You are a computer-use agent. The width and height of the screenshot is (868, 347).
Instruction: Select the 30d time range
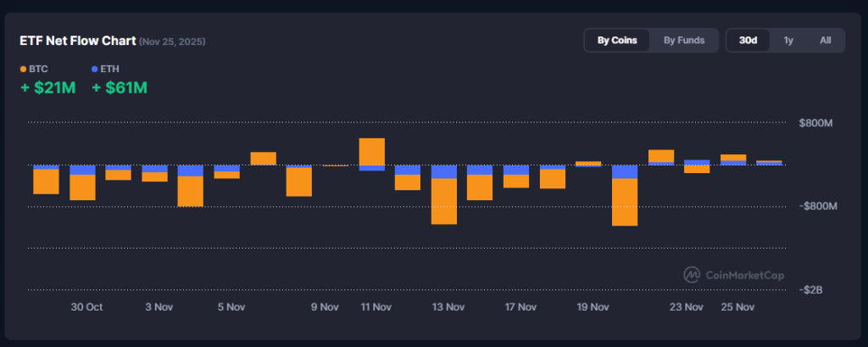pyautogui.click(x=748, y=40)
